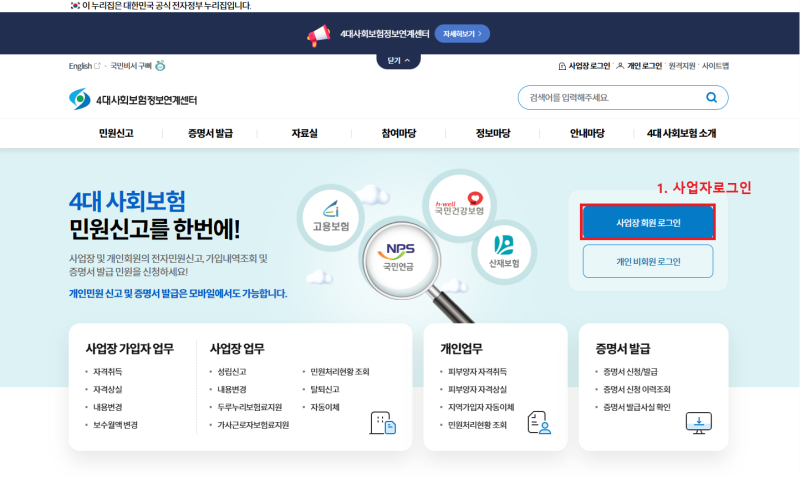Click the search magnifier icon

click(711, 97)
